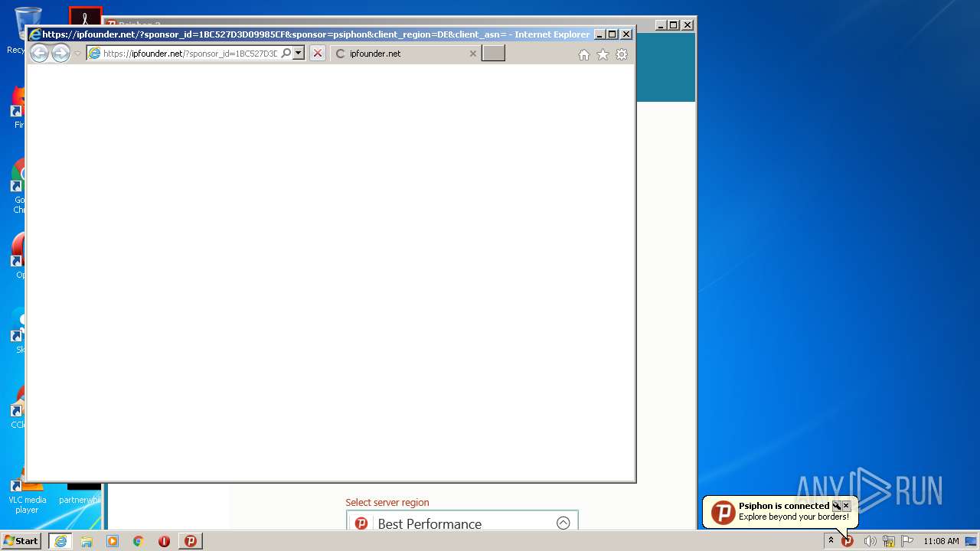Open Windows Explorer from taskbar

(x=87, y=541)
